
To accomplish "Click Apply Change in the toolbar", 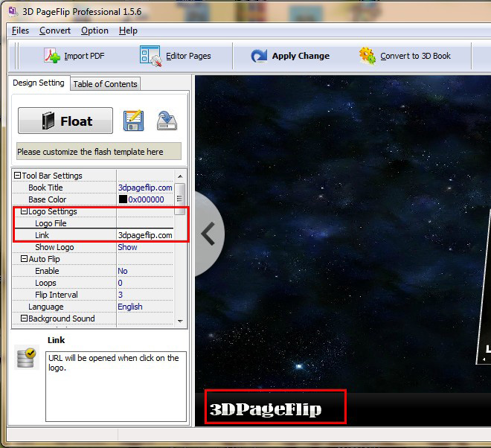I will (290, 56).
